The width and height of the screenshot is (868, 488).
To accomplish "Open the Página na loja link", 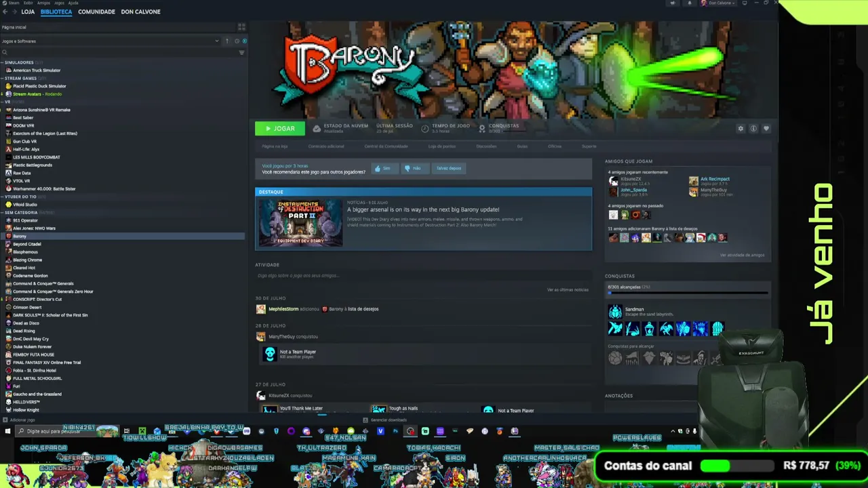I will pos(275,146).
